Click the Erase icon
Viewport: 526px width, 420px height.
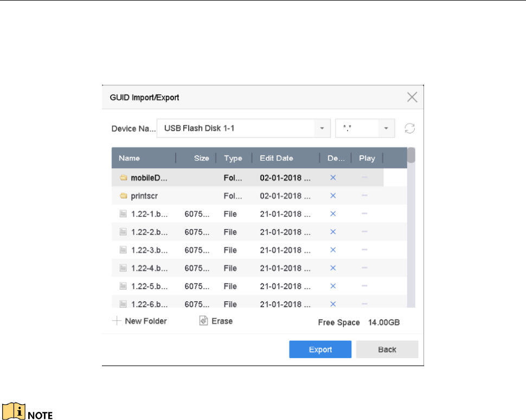tap(203, 321)
